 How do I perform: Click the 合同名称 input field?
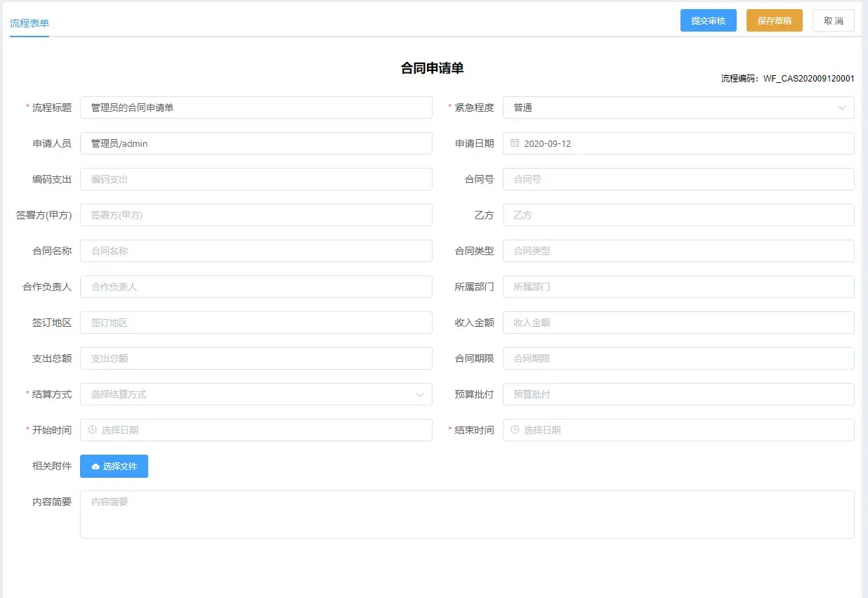click(256, 251)
